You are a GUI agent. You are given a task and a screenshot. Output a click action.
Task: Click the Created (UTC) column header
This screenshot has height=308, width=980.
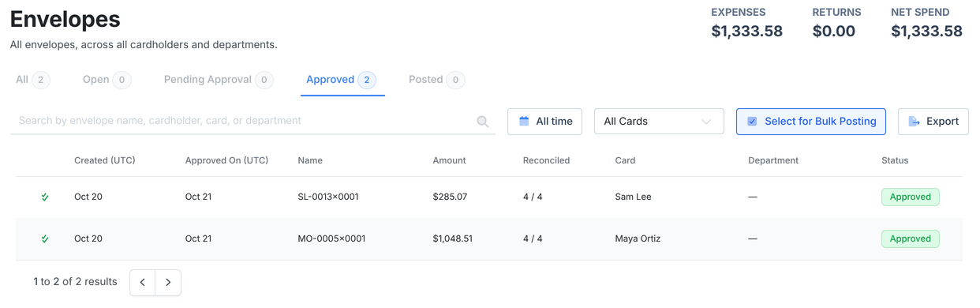[105, 160]
